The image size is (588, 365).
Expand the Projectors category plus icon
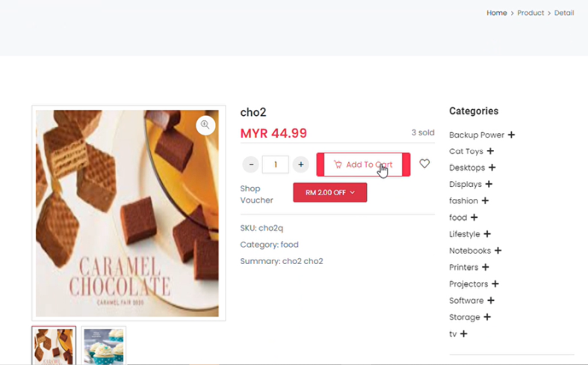click(x=495, y=284)
